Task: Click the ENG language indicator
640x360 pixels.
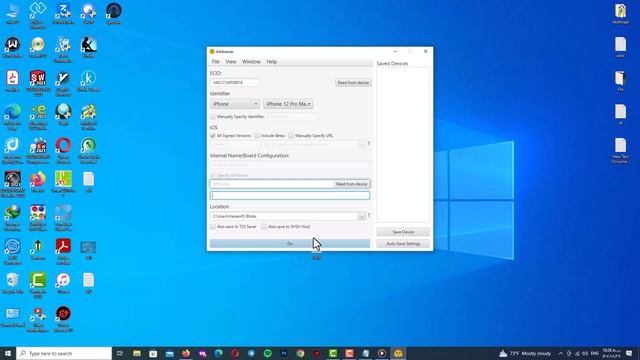Action: coord(595,353)
